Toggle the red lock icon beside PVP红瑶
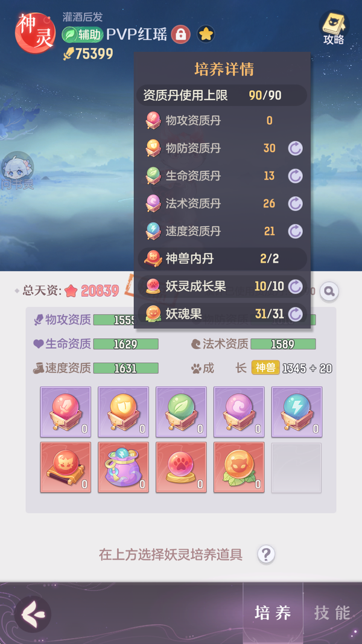Viewport: 362px width, 644px height. 180,34
